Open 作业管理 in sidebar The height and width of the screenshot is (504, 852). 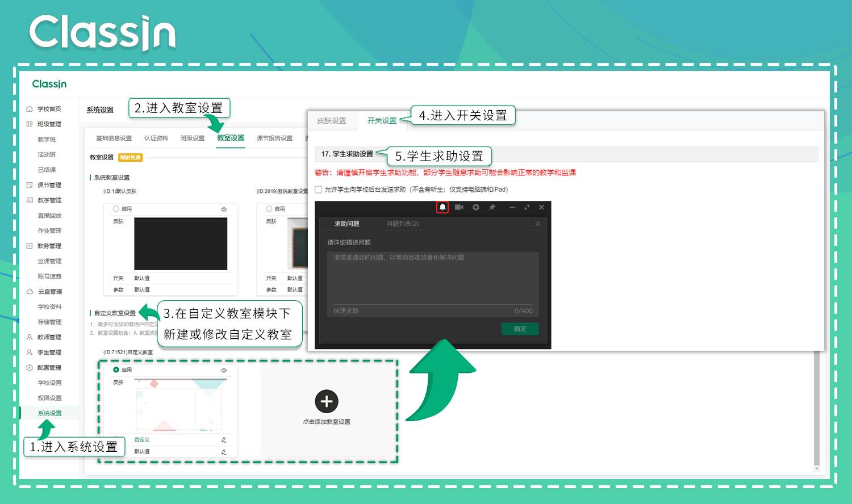[49, 231]
